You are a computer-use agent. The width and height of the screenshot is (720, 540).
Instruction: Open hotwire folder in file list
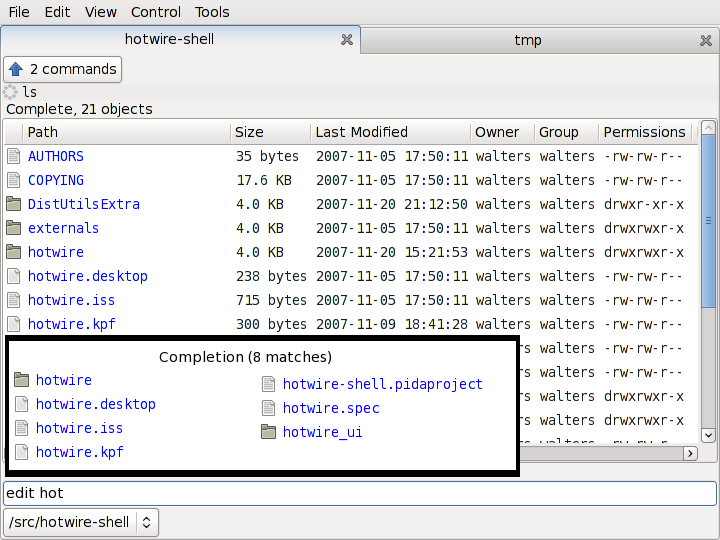click(56, 252)
